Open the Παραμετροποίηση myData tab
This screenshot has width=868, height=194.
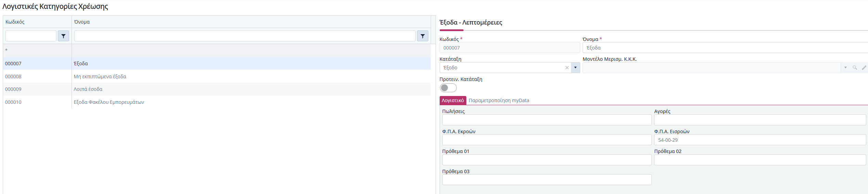[x=499, y=100]
